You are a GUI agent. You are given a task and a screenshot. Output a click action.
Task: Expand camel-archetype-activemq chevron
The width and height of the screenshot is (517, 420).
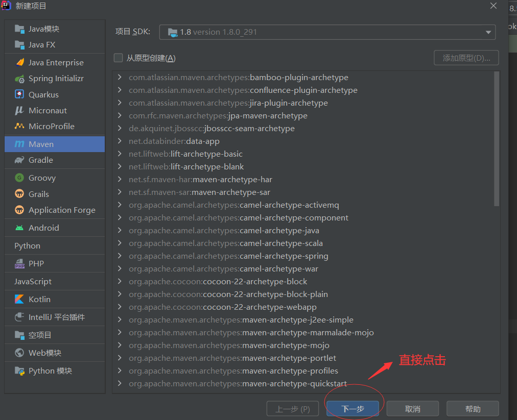[120, 205]
